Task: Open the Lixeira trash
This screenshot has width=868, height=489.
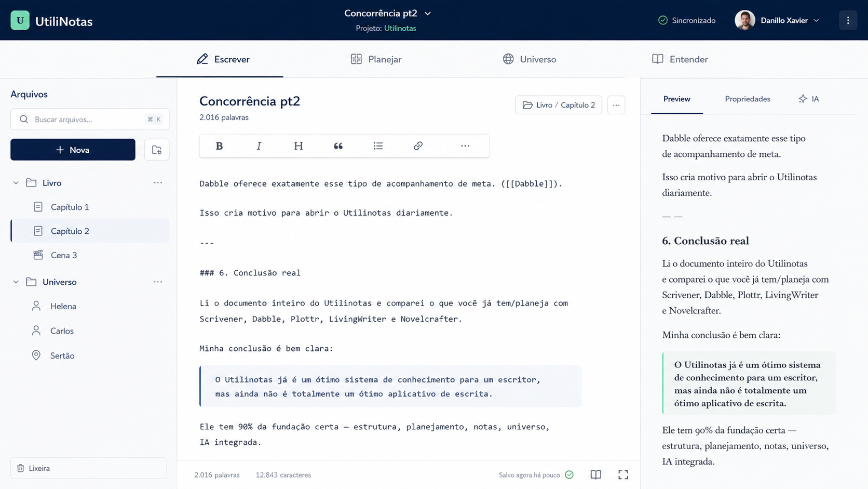Action: [88, 468]
